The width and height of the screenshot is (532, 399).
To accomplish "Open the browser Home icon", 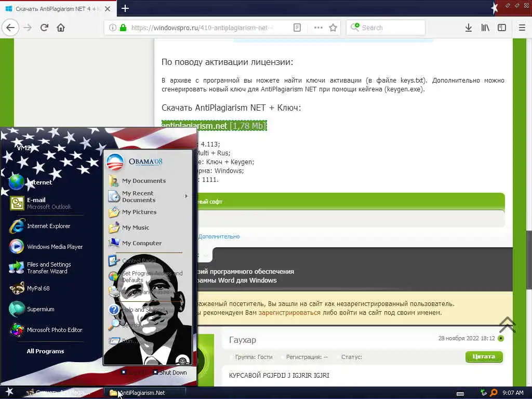I will pyautogui.click(x=61, y=28).
